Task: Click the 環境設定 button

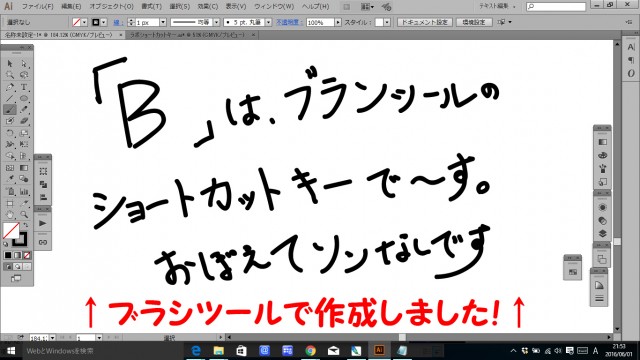Action: (473, 22)
